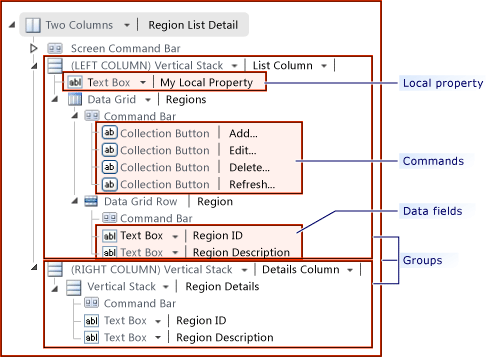Select the List Column label
The width and height of the screenshot is (486, 361).
[282, 66]
